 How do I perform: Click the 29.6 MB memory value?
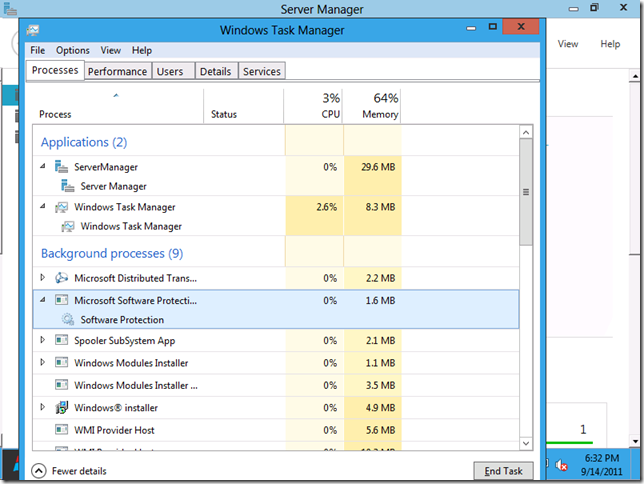pos(378,167)
